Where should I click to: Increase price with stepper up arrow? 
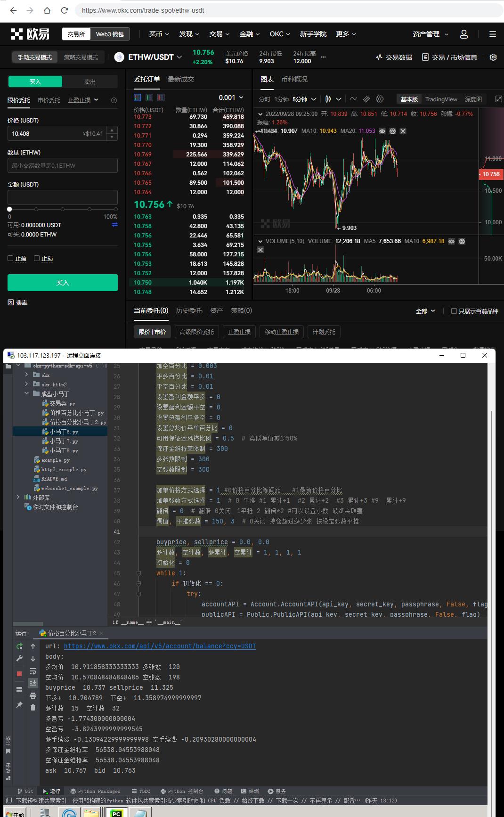tap(112, 130)
